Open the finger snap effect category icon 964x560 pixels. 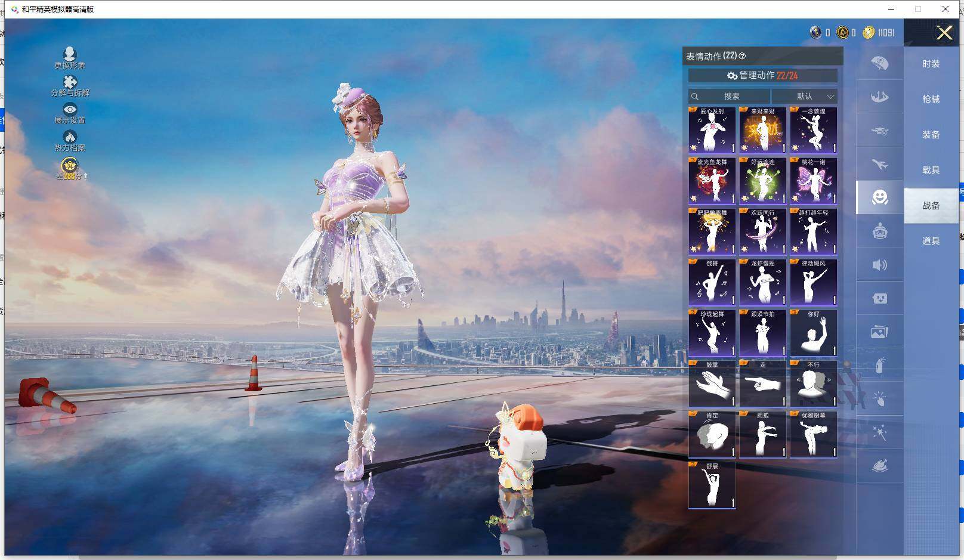click(879, 398)
